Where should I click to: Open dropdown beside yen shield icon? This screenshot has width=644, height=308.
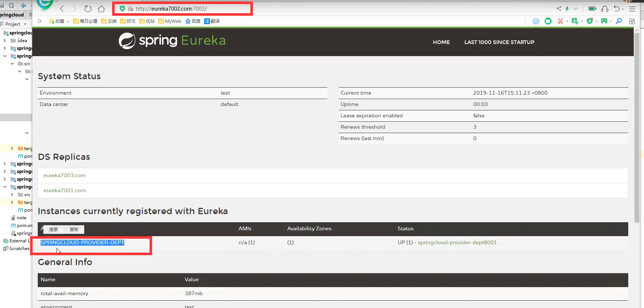[x=596, y=21]
